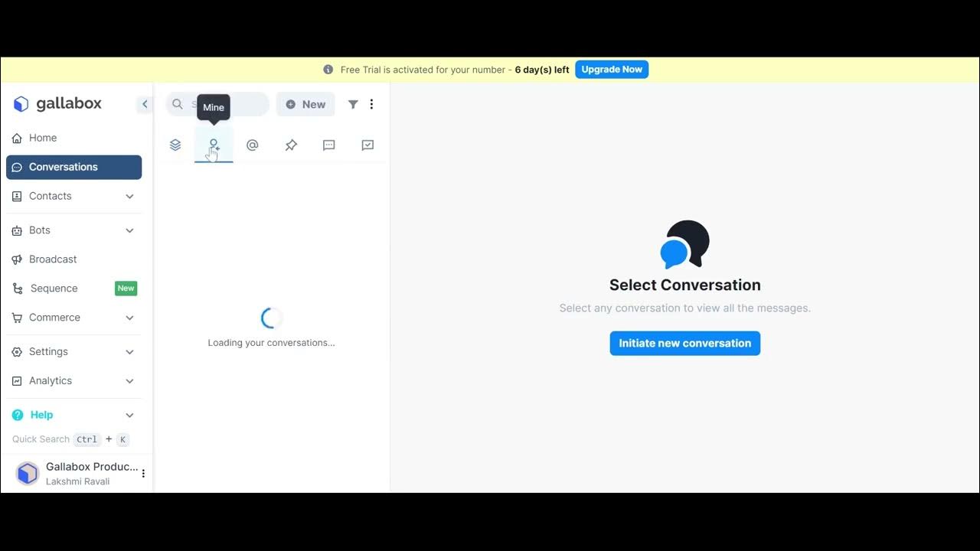This screenshot has height=551, width=980.
Task: Open the Sequence section with New badge
Action: click(x=54, y=289)
